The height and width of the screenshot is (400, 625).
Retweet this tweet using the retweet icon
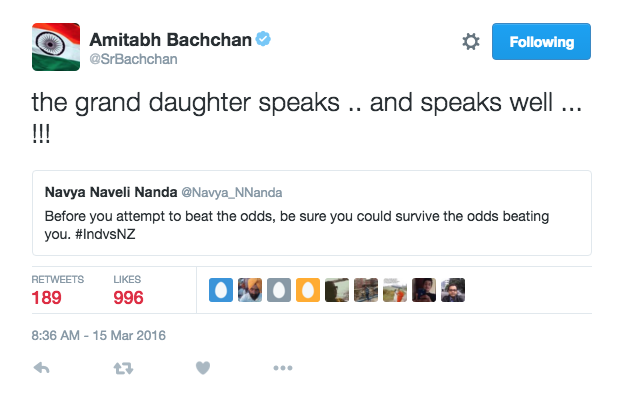122,368
